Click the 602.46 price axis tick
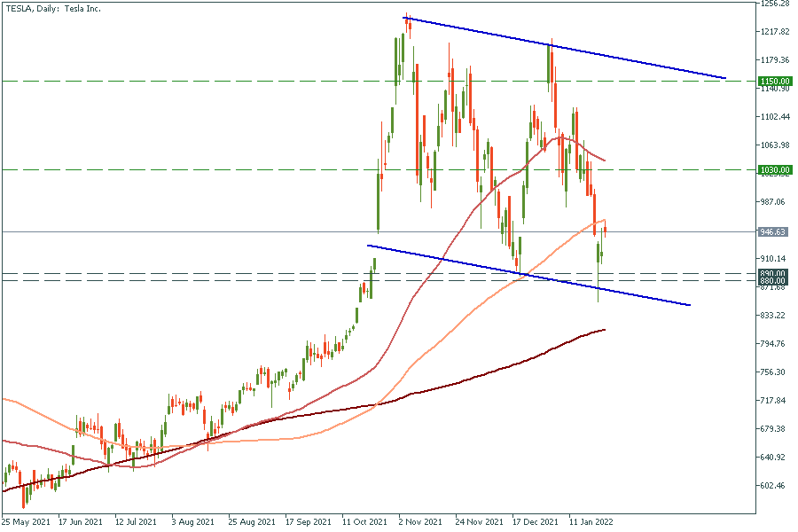 click(774, 486)
